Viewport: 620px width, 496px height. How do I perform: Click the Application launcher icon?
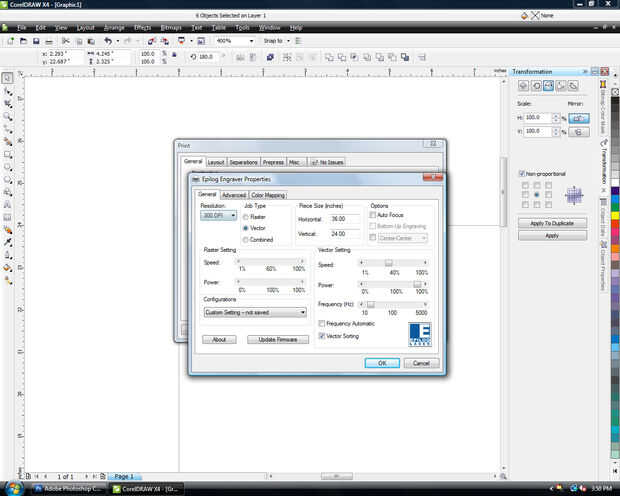coord(181,40)
